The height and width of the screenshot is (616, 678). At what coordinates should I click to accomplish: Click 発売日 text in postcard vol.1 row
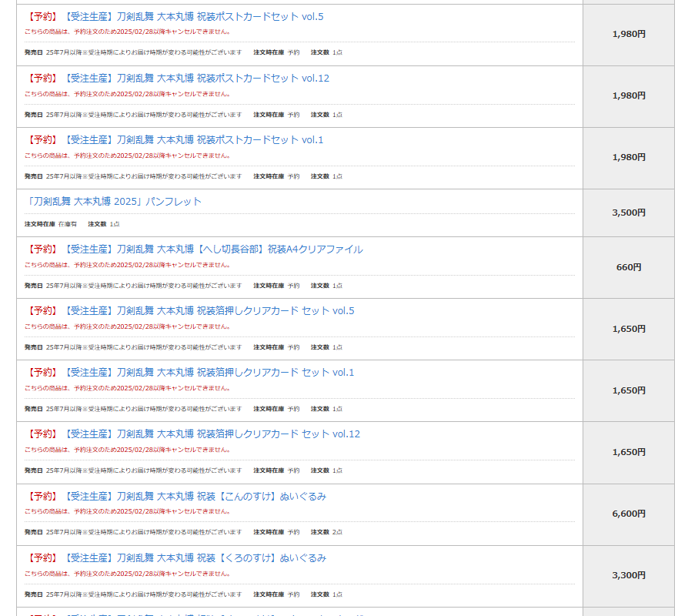133,176
